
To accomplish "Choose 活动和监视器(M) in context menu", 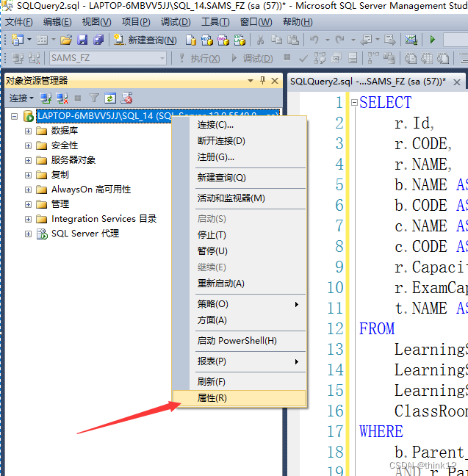I will (240, 198).
